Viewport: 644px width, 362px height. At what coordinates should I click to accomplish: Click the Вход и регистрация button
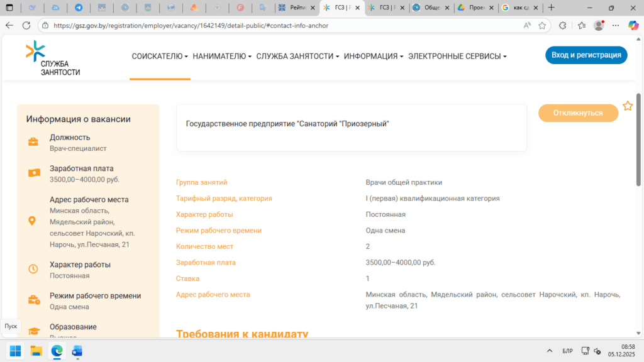(586, 55)
